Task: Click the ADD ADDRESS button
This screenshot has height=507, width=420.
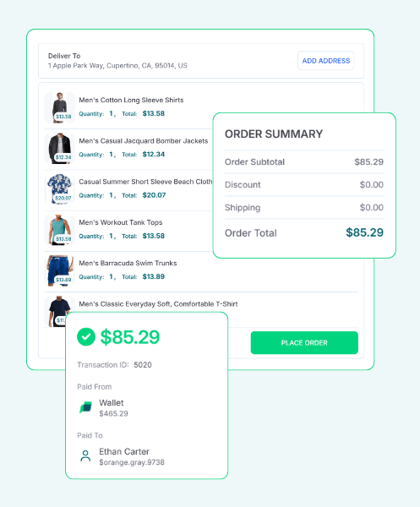Action: tap(326, 61)
